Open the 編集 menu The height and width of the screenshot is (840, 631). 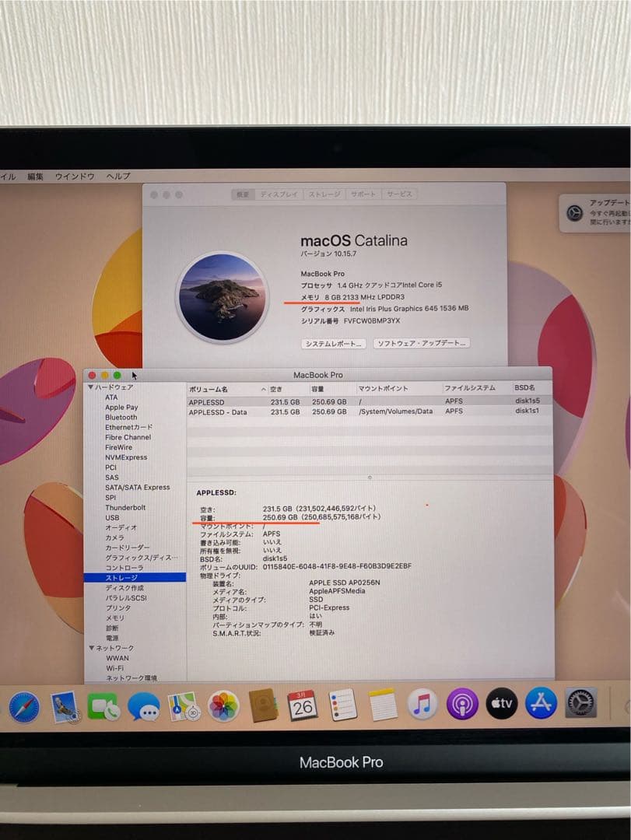click(35, 177)
